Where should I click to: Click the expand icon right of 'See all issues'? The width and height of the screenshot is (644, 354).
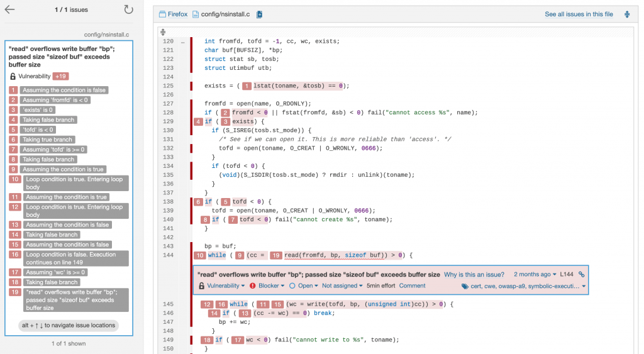[x=626, y=14]
